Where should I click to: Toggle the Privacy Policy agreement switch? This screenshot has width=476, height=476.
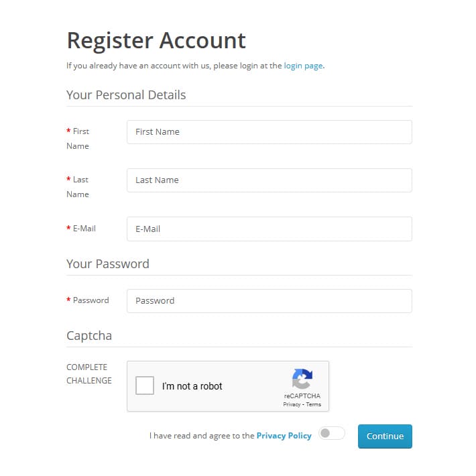click(x=332, y=433)
